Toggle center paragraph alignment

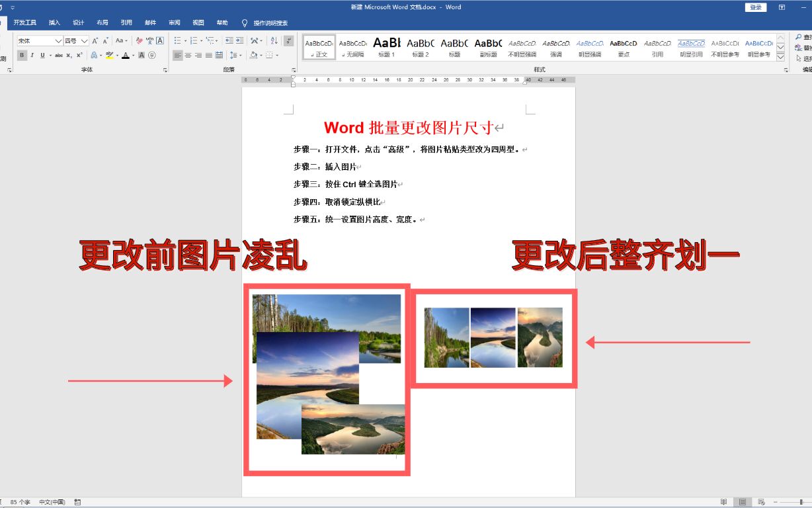(x=188, y=56)
